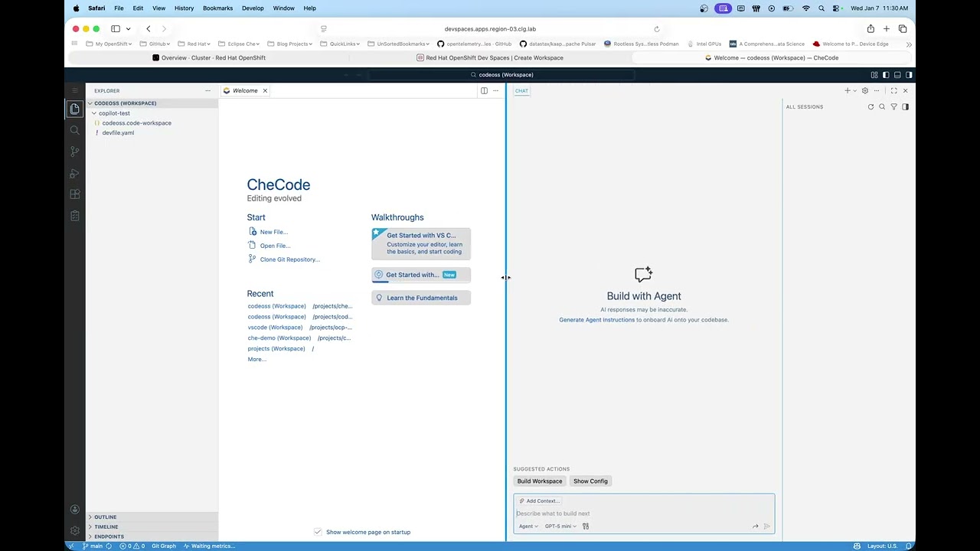
Task: Open the Manage gear in the activity bar
Action: pyautogui.click(x=74, y=530)
